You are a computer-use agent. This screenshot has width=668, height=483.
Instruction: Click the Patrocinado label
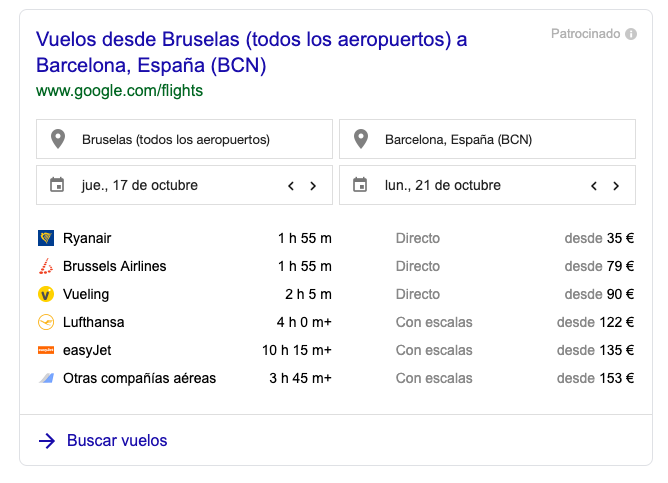pos(586,34)
